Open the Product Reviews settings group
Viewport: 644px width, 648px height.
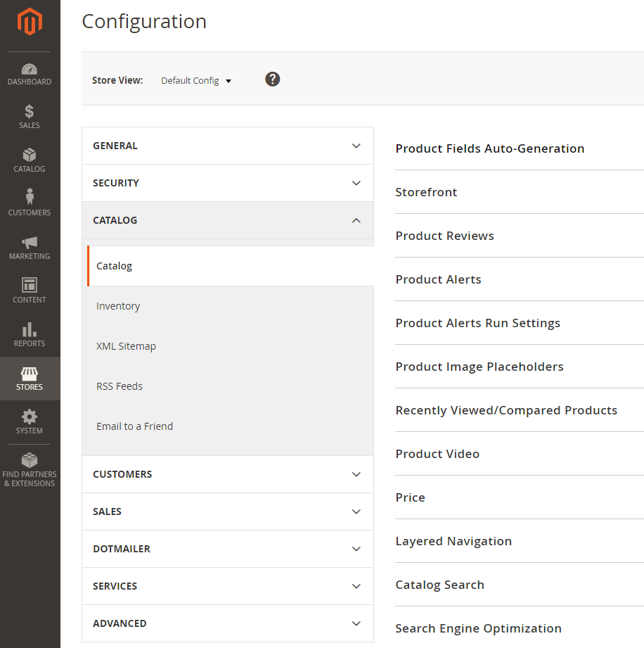tap(444, 236)
